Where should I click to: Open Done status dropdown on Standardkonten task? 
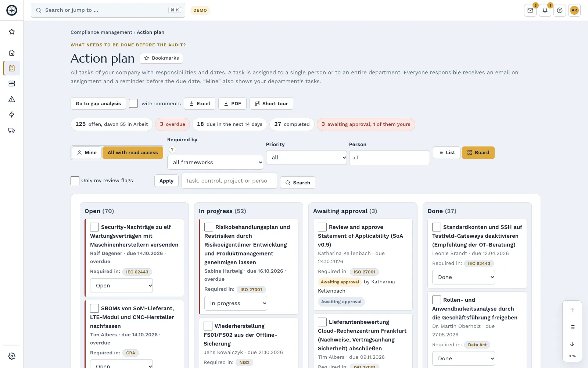pyautogui.click(x=463, y=277)
